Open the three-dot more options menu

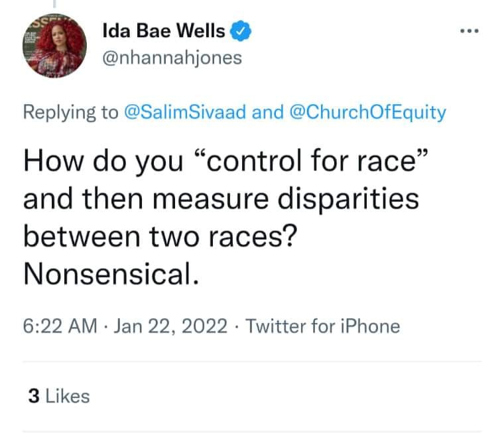[470, 31]
